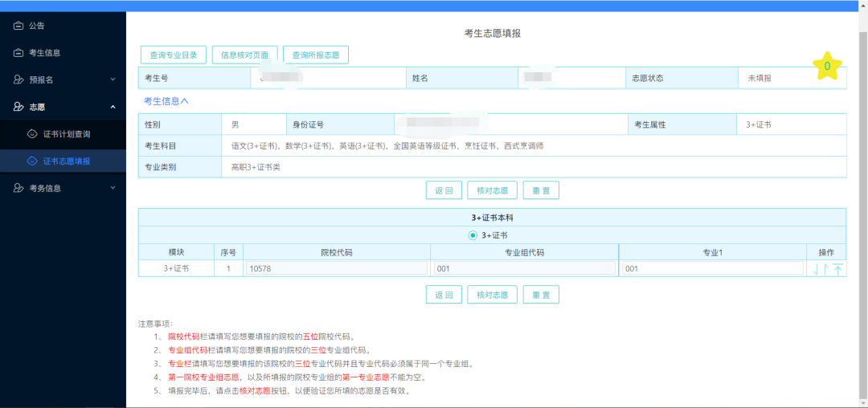
Task: Click the 身份证号 label cell
Action: click(341, 124)
